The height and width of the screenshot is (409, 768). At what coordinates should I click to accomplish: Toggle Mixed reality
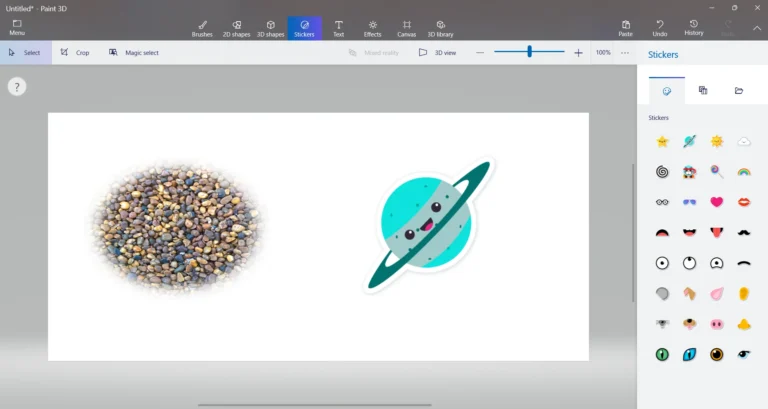374,52
